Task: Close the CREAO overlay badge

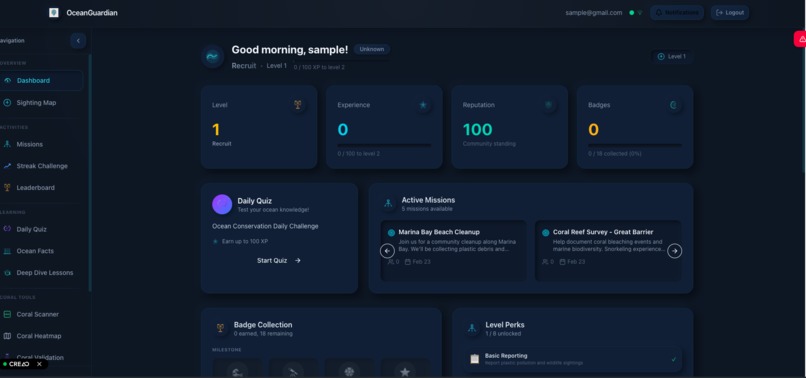Action: (39, 364)
